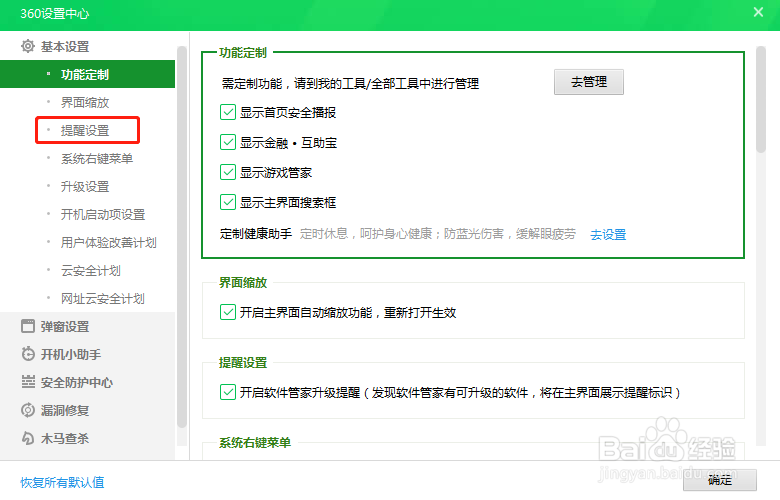Select 界面缩放 in the sidebar
The width and height of the screenshot is (780, 500).
(85, 102)
